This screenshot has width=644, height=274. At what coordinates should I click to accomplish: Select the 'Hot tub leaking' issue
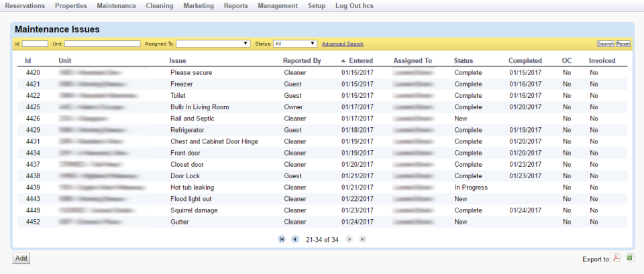[193, 188]
